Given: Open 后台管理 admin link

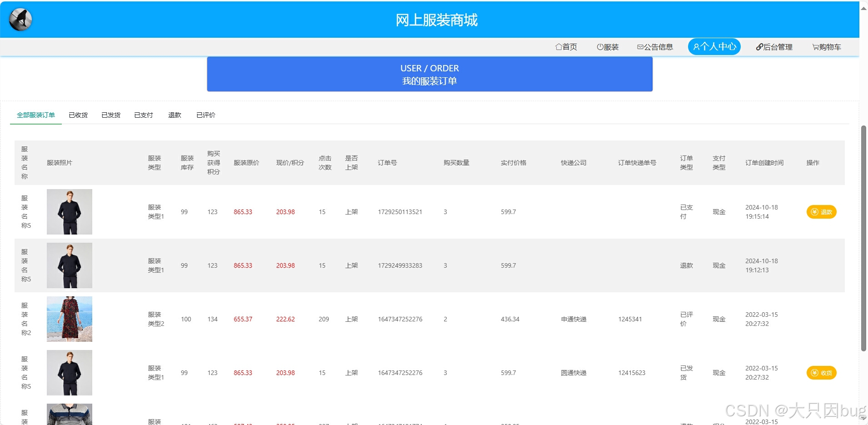Looking at the screenshot, I should [x=774, y=47].
